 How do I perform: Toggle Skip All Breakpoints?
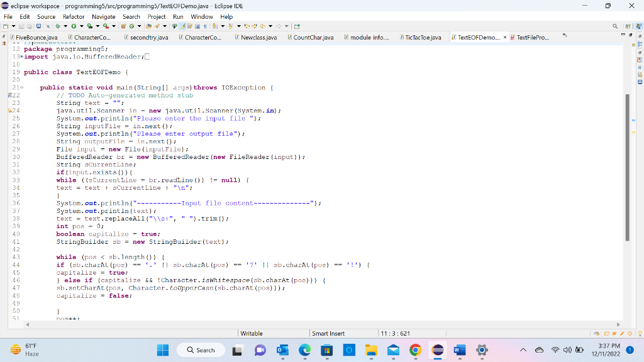tap(48, 26)
